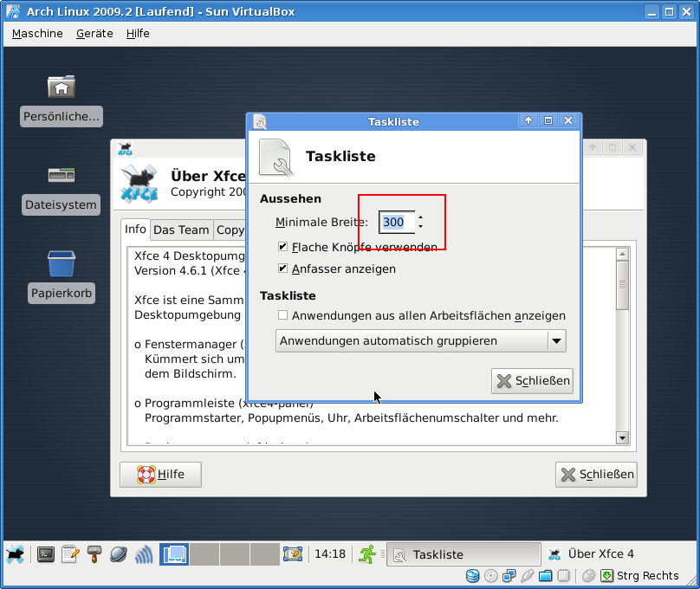Open the Papierkorb trash desktop icon
The image size is (700, 589).
(x=62, y=276)
